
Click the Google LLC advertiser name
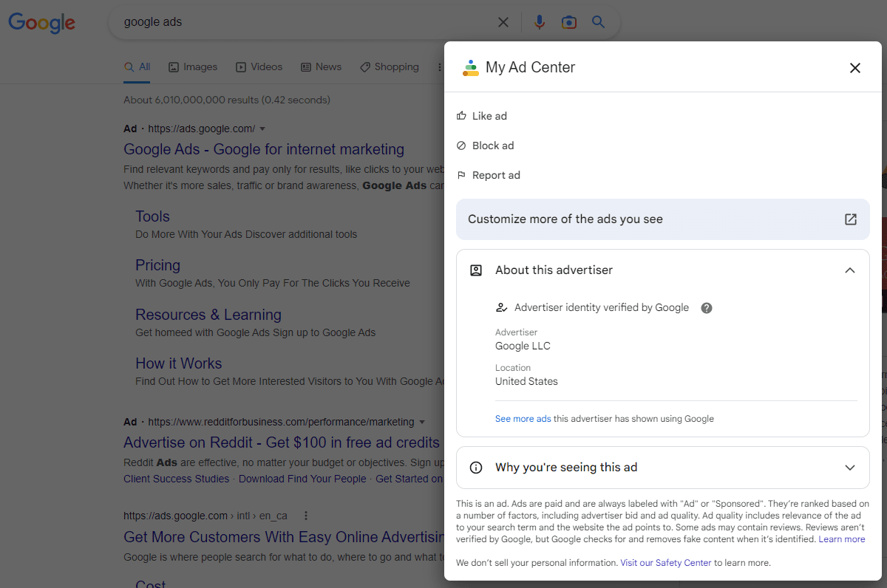click(523, 346)
